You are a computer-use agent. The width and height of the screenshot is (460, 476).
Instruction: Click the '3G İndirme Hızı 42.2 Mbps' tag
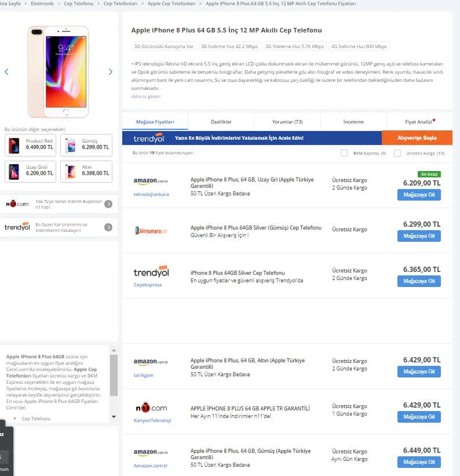pos(229,46)
